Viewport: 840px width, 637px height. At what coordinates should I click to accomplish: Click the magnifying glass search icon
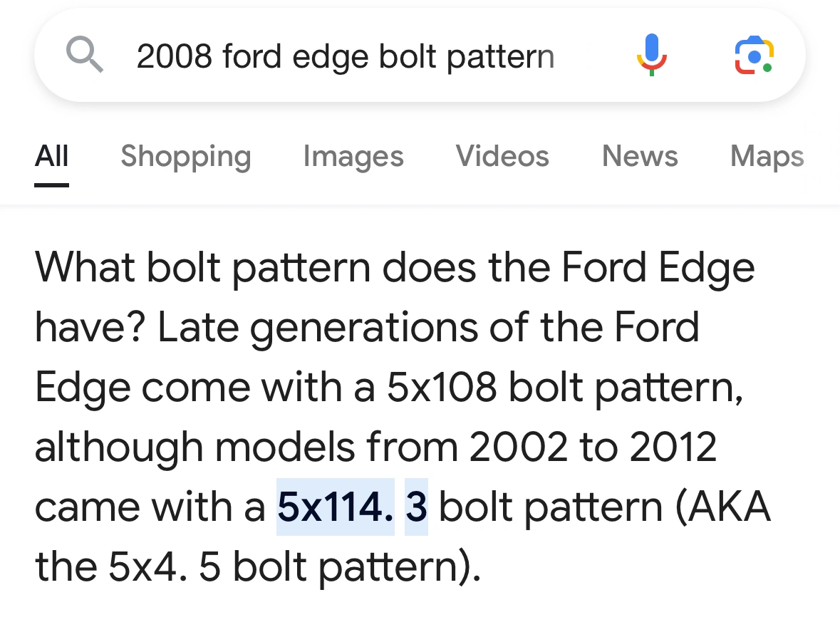pos(85,56)
